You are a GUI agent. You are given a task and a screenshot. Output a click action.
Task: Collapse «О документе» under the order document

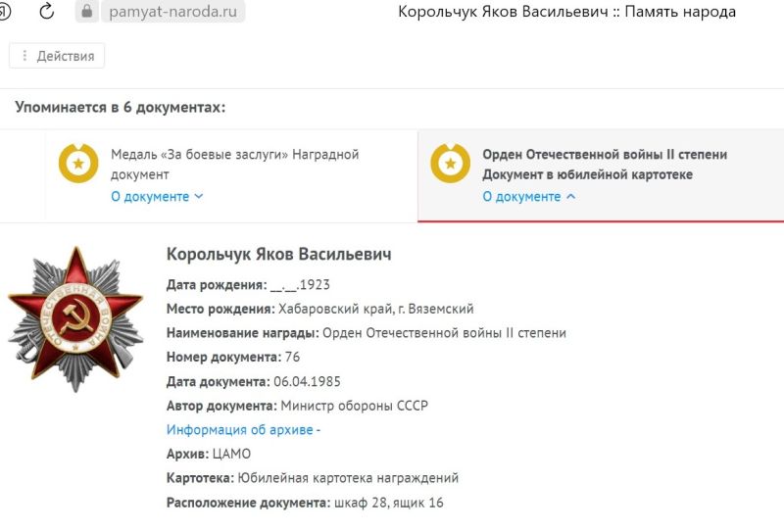(529, 197)
